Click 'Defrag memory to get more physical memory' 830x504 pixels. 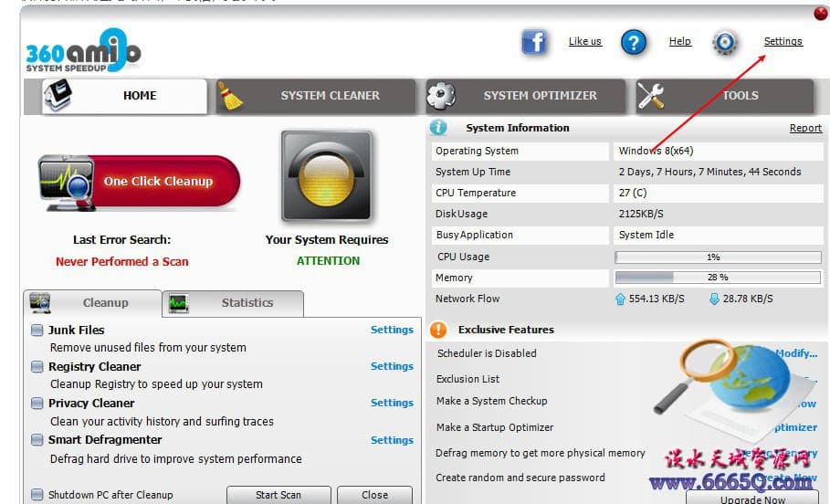pos(541,453)
